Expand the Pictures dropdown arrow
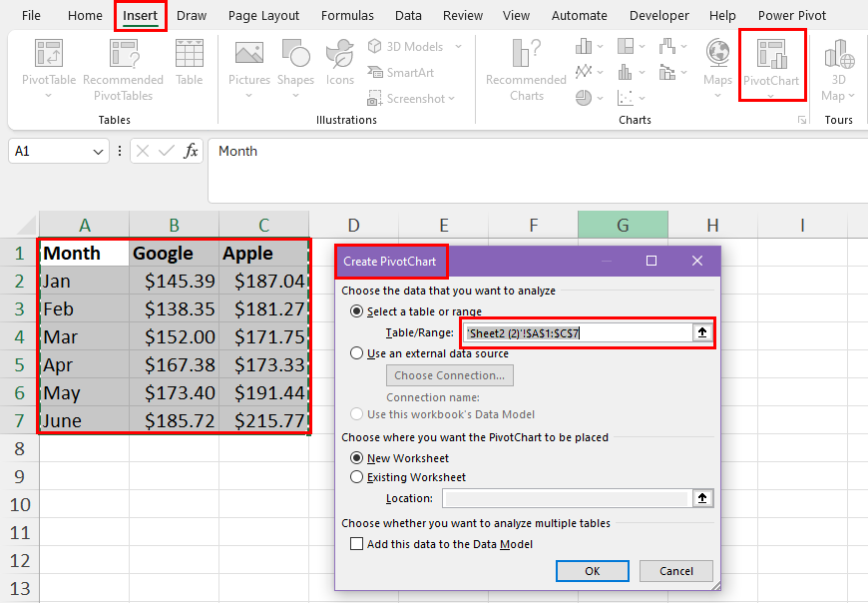 [249, 95]
